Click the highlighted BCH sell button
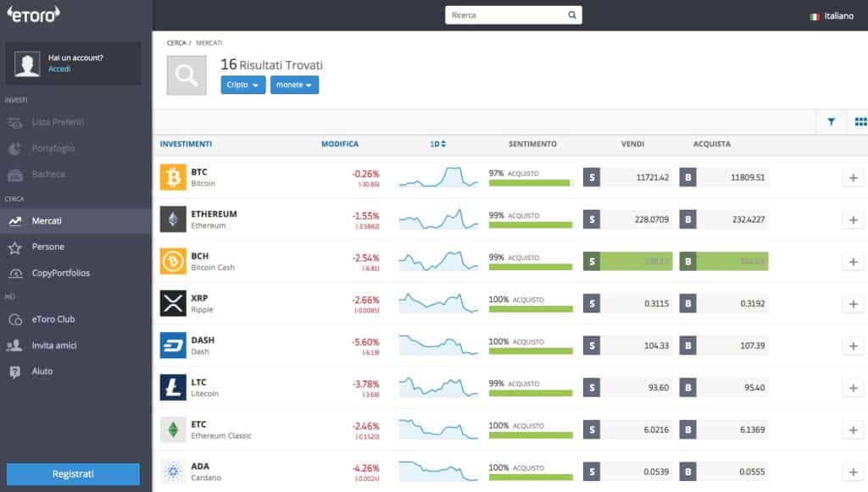 point(628,262)
